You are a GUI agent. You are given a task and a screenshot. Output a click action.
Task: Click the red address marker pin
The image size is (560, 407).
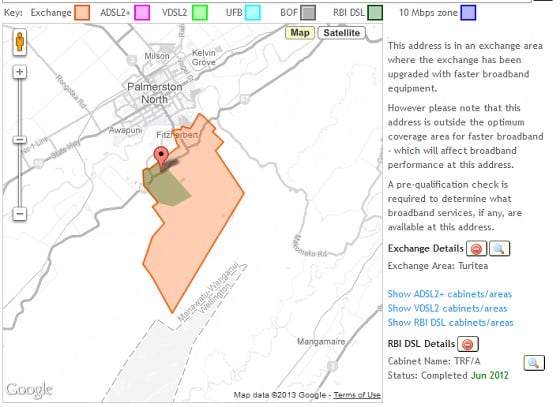pos(161,159)
